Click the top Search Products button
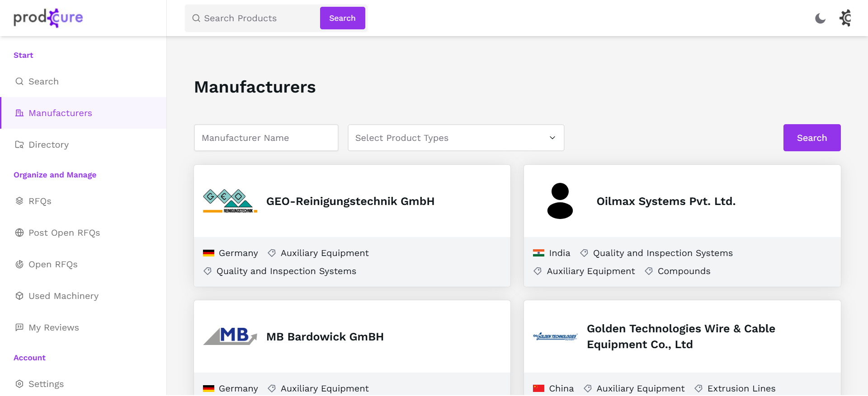This screenshot has width=868, height=396. pyautogui.click(x=342, y=18)
